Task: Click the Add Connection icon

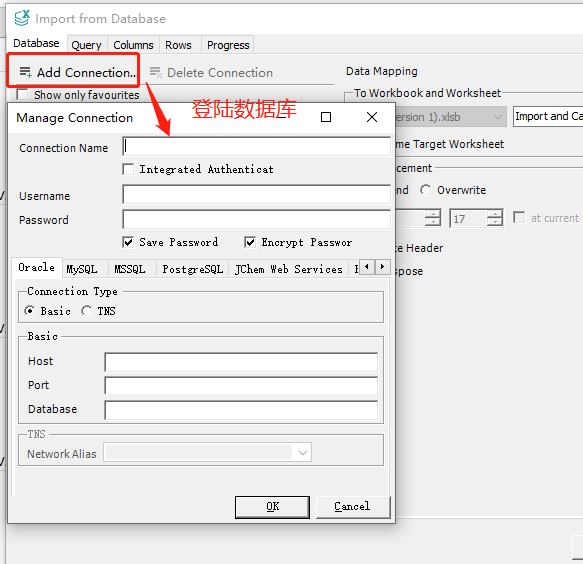Action: 25,72
